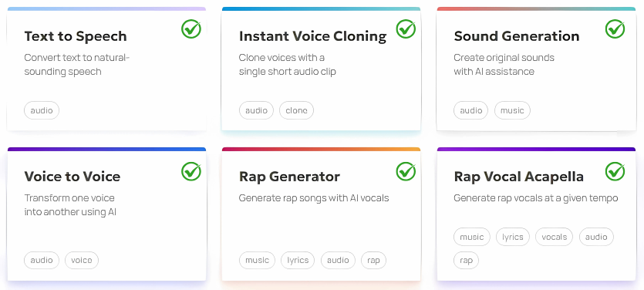Select the rap tag on Rap Generator card
Viewport: 644px width, 290px height.
pos(373,260)
